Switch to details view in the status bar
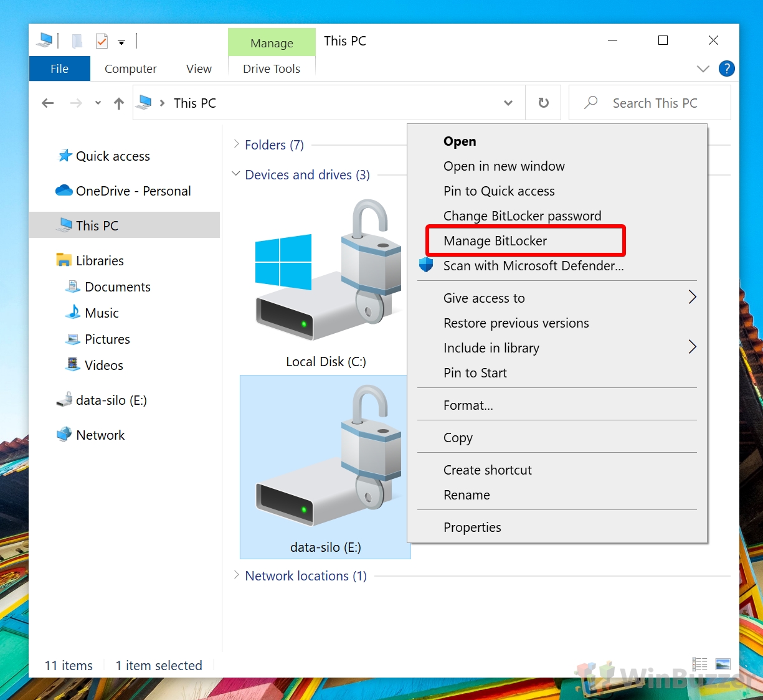 pyautogui.click(x=699, y=664)
